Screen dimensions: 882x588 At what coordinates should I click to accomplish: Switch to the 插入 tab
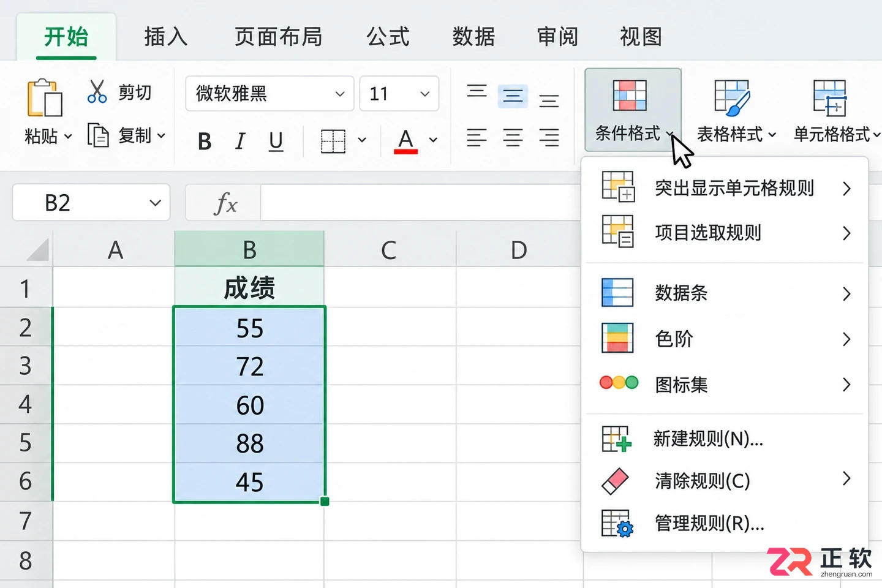tap(165, 37)
